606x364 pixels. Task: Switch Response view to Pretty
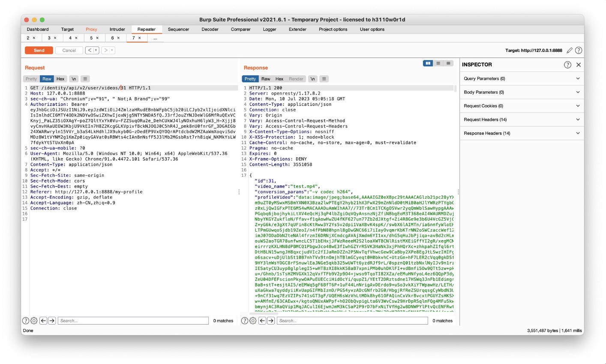(x=250, y=79)
